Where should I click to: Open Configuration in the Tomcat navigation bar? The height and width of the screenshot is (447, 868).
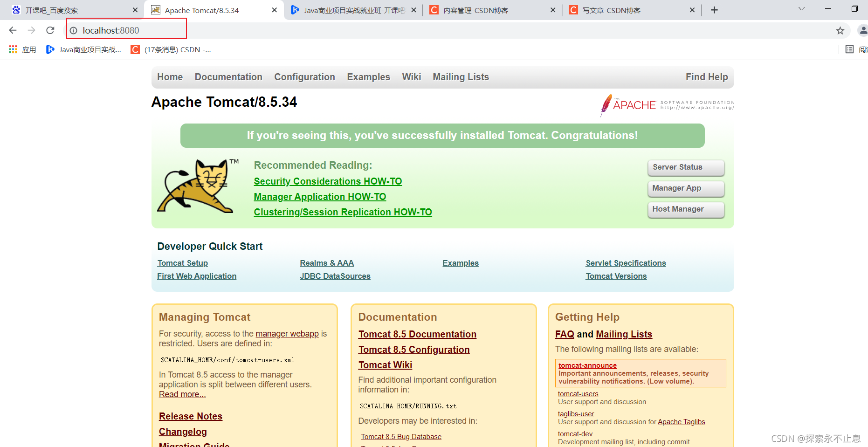coord(304,77)
